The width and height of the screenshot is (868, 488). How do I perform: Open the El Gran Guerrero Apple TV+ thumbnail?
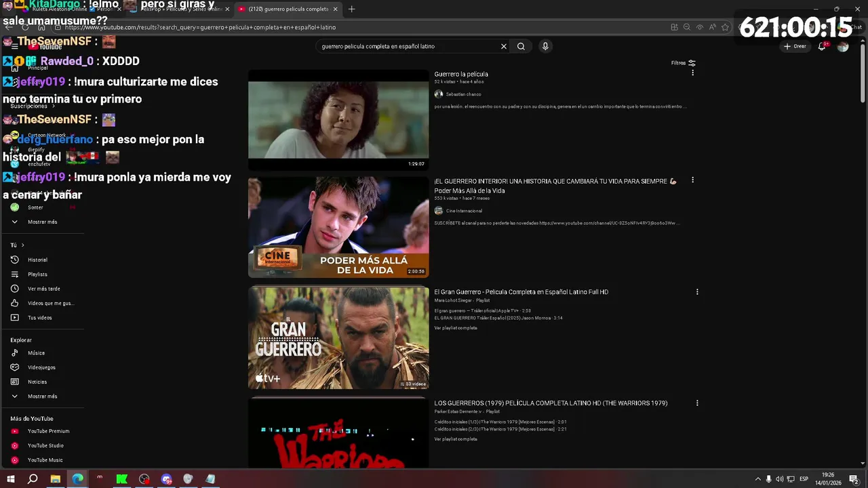click(338, 338)
